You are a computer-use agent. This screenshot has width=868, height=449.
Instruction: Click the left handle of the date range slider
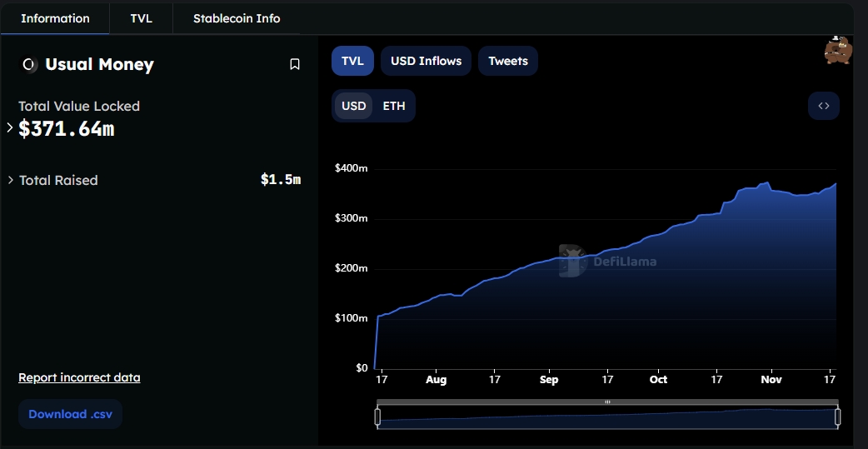click(377, 417)
